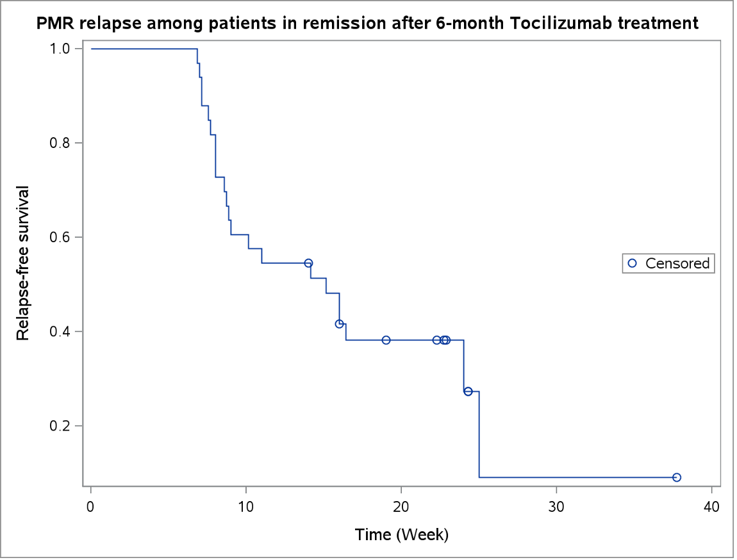Click the "Time (Week)" x-axis title
The width and height of the screenshot is (737, 560).
(402, 534)
